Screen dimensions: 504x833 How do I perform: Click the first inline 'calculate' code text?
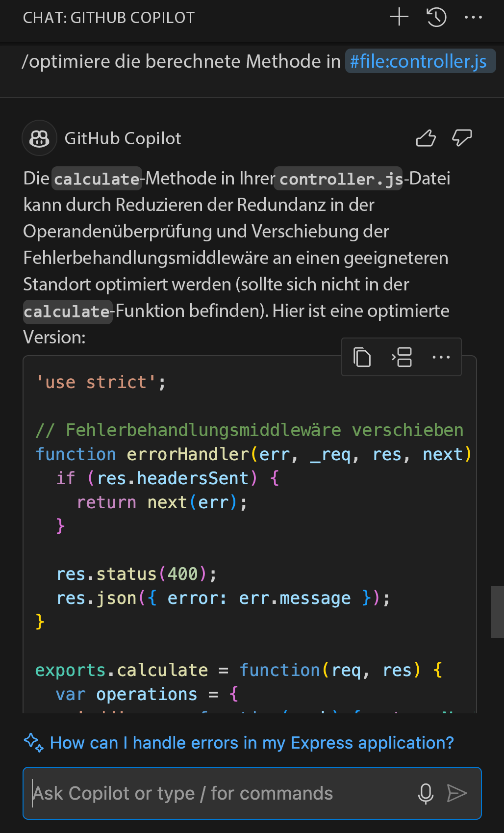point(97,179)
